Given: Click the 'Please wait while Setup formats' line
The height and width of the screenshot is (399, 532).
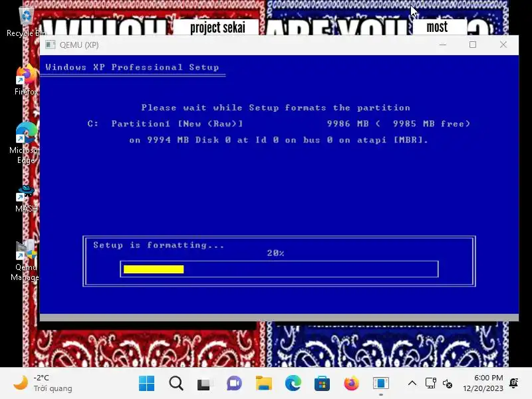Looking at the screenshot, I should click(x=275, y=108).
